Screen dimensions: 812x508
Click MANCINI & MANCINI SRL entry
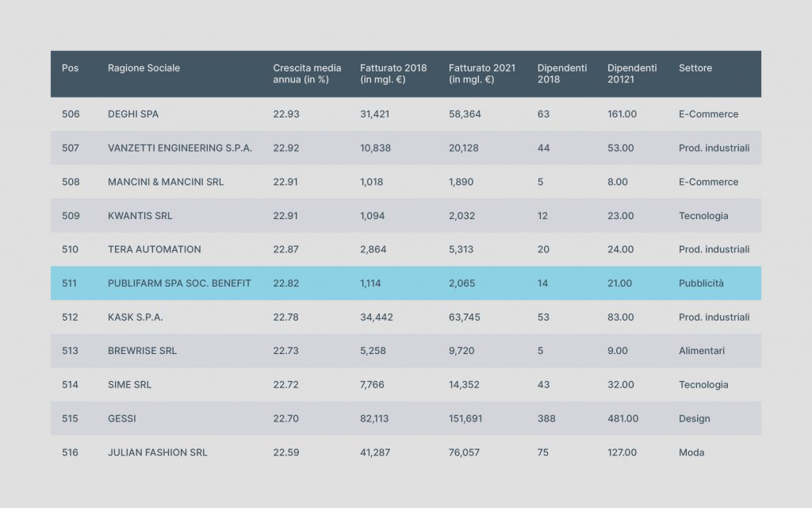click(166, 182)
